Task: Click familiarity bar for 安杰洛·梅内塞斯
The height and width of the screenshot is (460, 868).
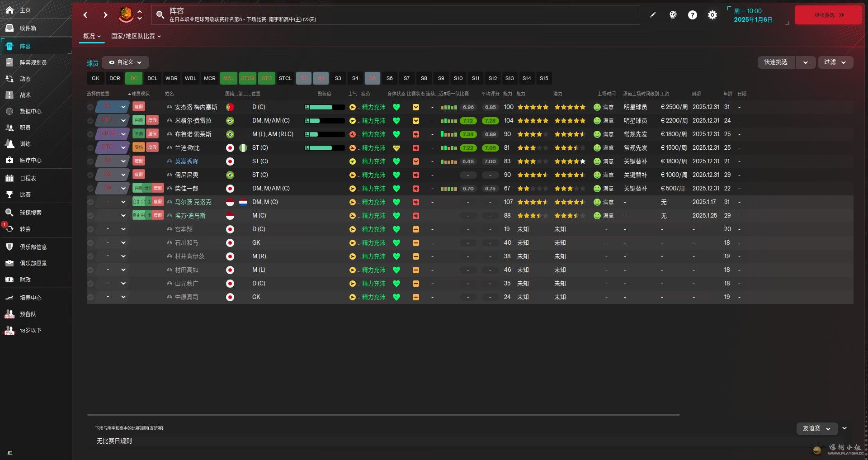Action: point(325,107)
